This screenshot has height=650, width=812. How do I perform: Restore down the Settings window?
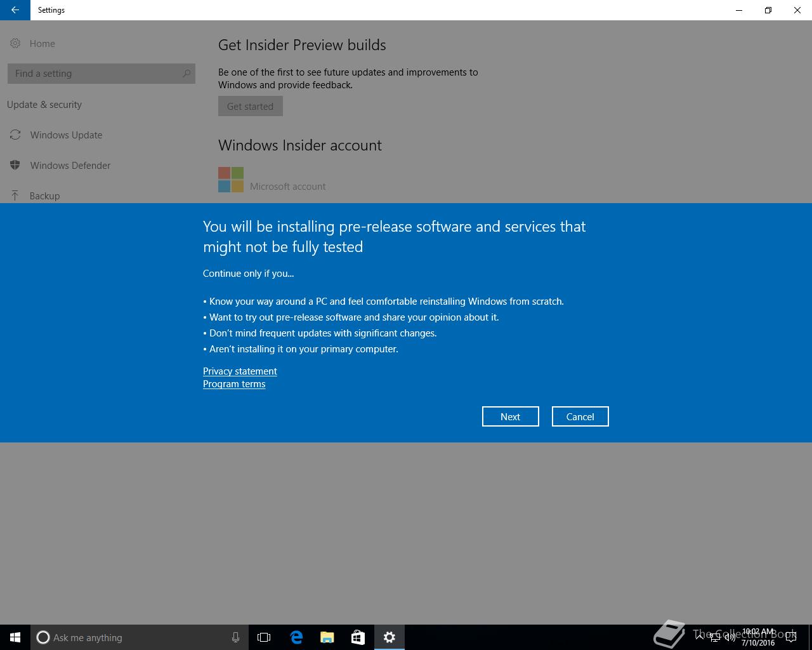(768, 10)
